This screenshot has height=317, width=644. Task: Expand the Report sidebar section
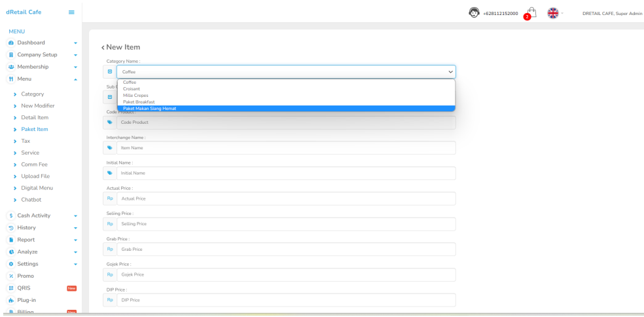click(42, 240)
